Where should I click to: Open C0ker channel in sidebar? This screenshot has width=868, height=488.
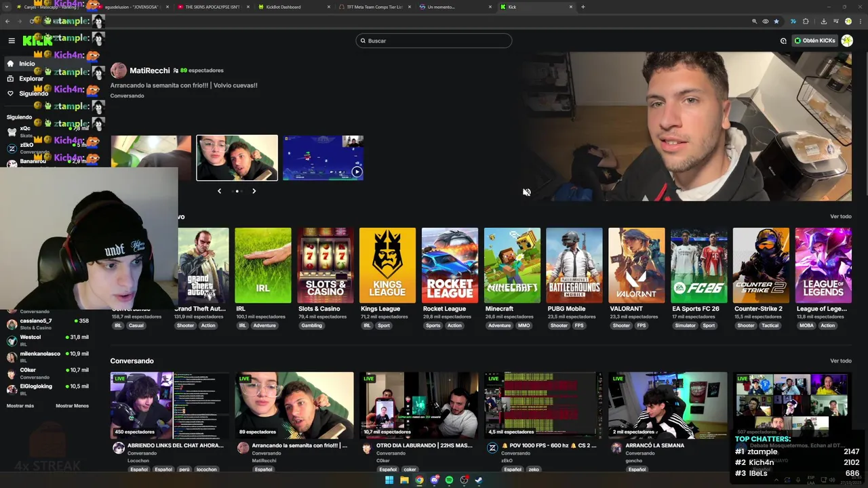coord(47,373)
